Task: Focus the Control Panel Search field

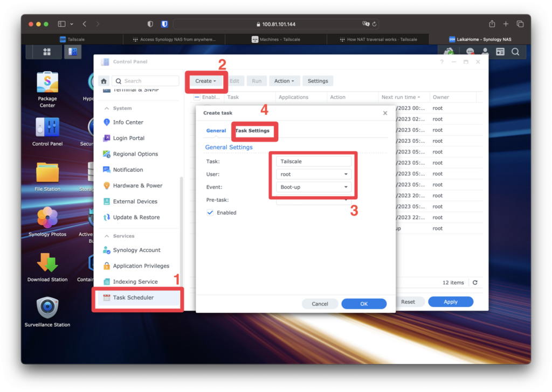Action: (146, 81)
